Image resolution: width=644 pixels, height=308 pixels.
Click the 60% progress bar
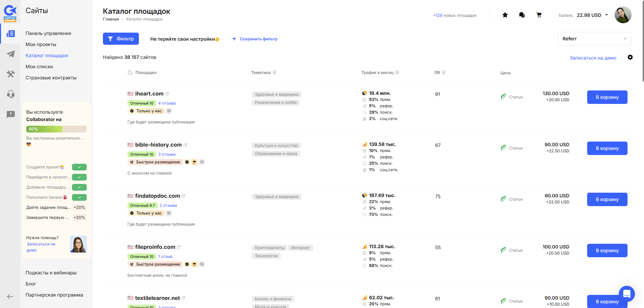pos(56,129)
